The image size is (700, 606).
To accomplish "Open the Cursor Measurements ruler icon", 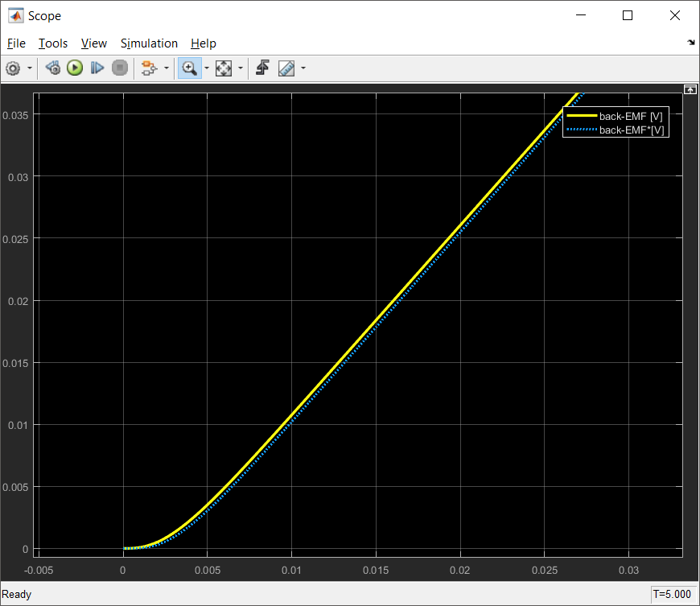I will click(x=286, y=68).
